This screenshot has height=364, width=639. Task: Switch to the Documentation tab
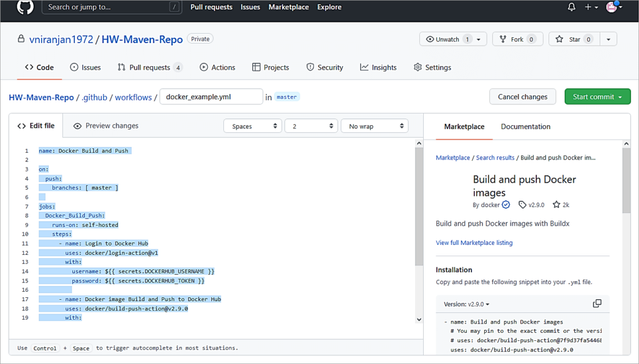point(525,126)
